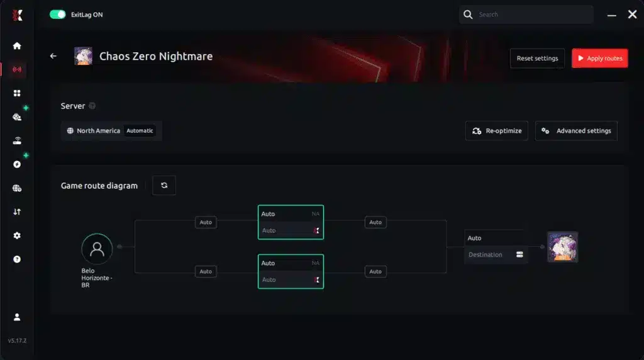Select the connection signal sidebar icon
The height and width of the screenshot is (360, 644).
pos(17,69)
